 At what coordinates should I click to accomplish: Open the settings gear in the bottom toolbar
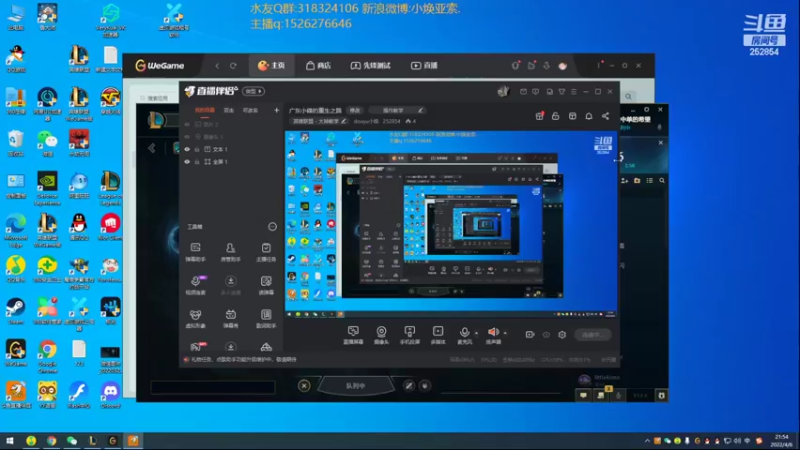tap(562, 335)
